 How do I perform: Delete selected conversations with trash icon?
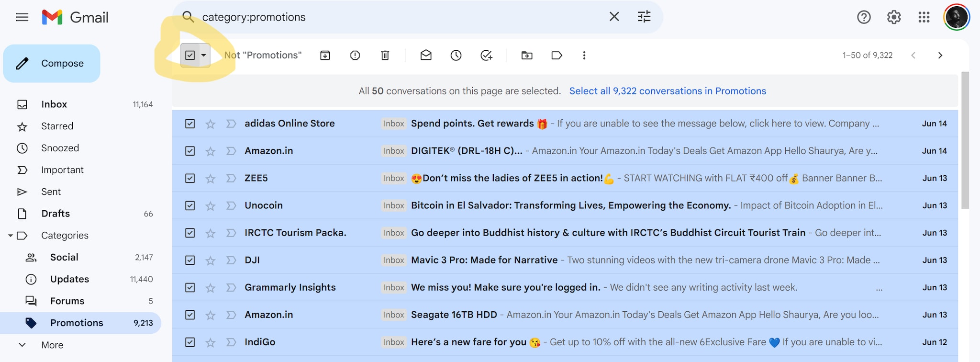pos(385,56)
